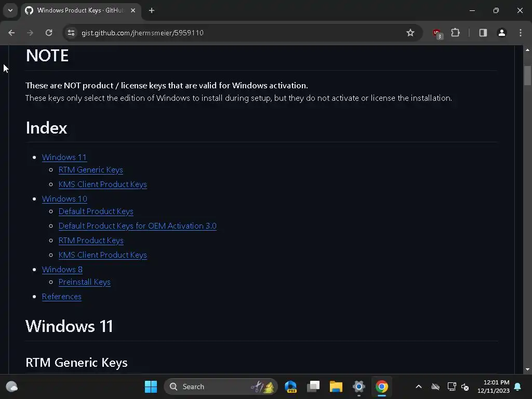Open the Windows 10 index link
The height and width of the screenshot is (399, 532).
coord(64,199)
